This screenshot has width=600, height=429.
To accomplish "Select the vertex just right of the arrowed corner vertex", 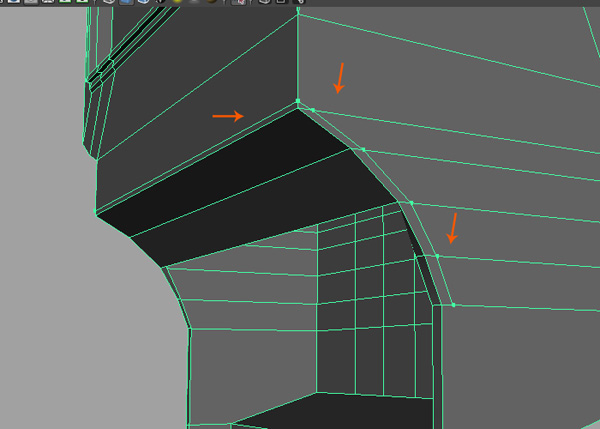I will pyautogui.click(x=313, y=109).
